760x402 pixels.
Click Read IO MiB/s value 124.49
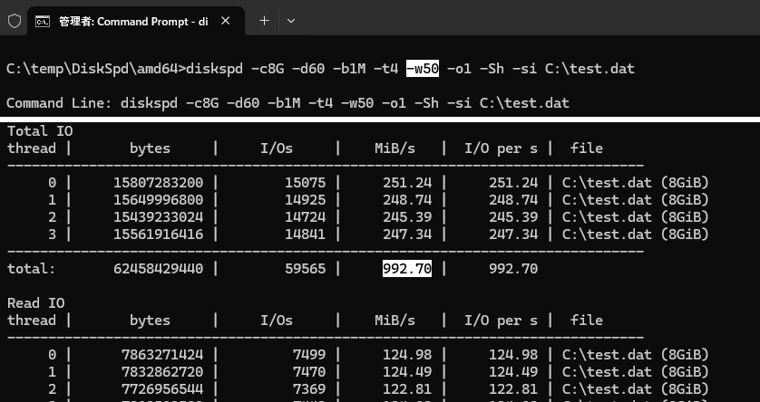pos(407,372)
